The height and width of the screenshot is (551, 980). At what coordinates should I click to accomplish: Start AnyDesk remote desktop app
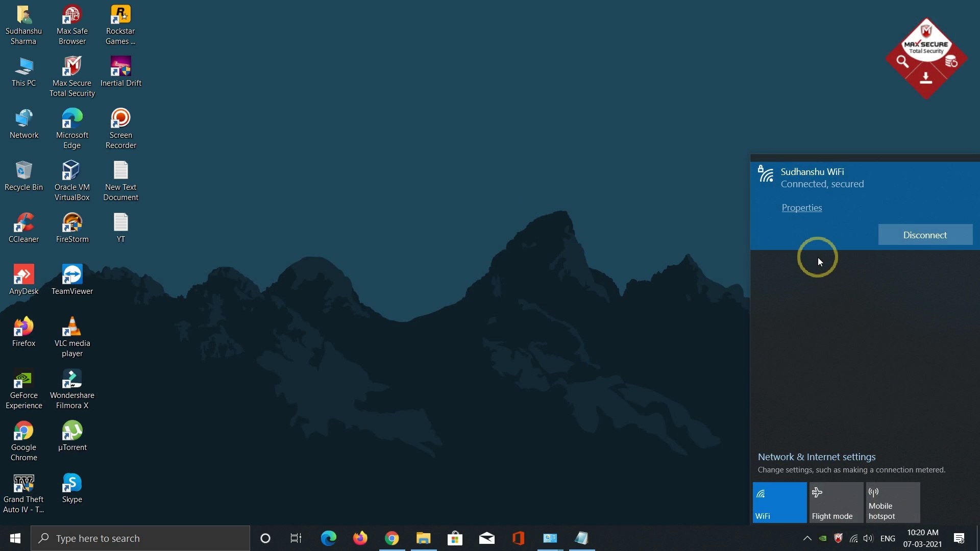pos(23,275)
